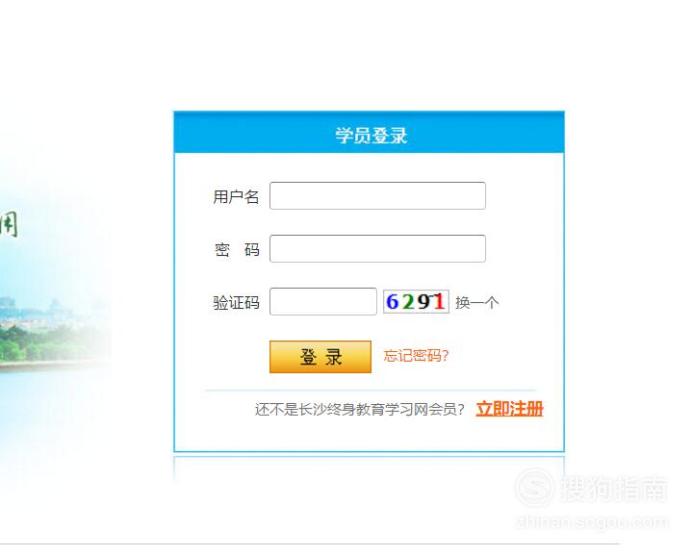
Task: Click the 用户名 field label
Action: pyautogui.click(x=236, y=197)
